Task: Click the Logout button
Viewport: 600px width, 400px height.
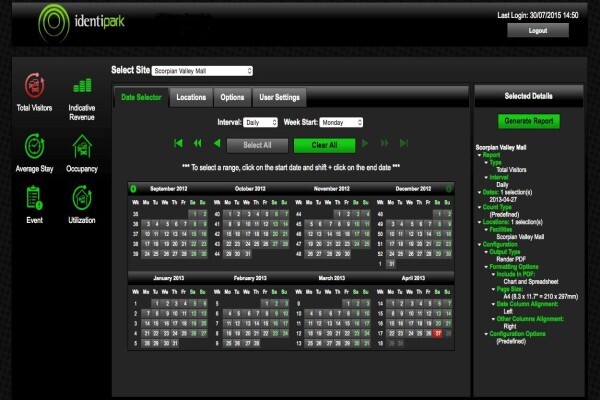Action: pyautogui.click(x=538, y=31)
